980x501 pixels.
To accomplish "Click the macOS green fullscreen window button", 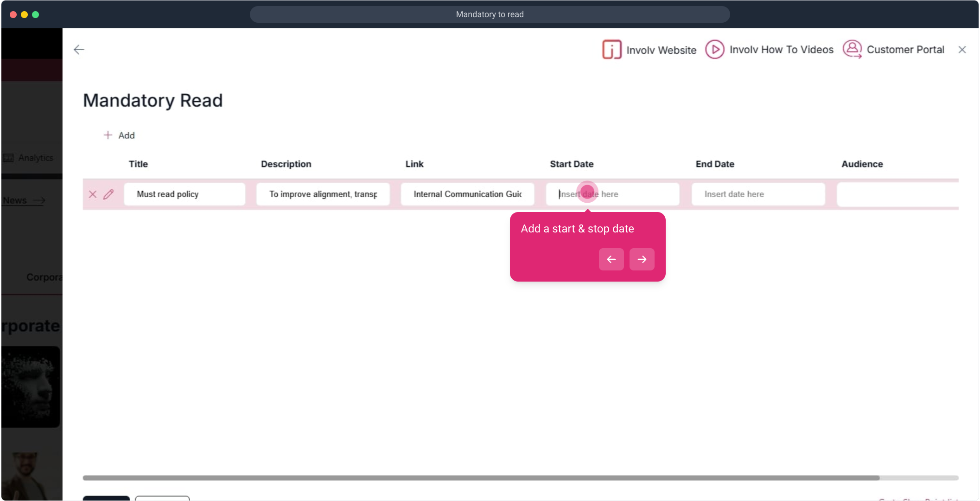I will click(x=35, y=14).
